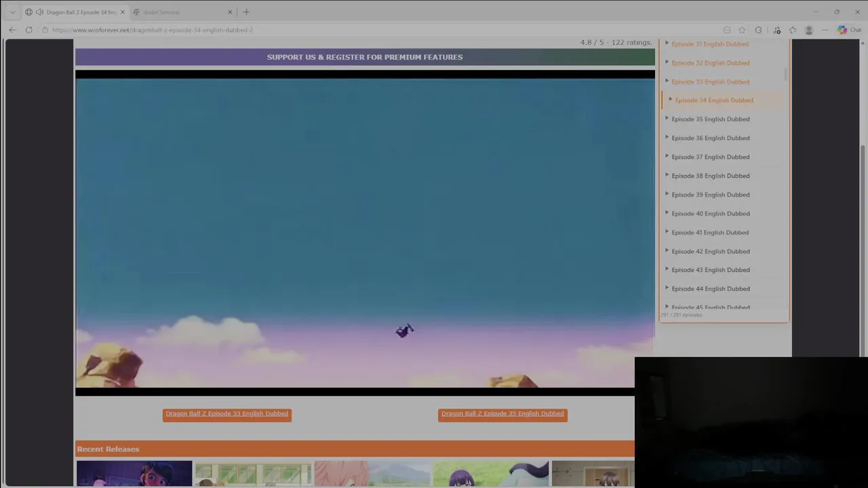Click the arrow beside Episode 33

[667, 81]
